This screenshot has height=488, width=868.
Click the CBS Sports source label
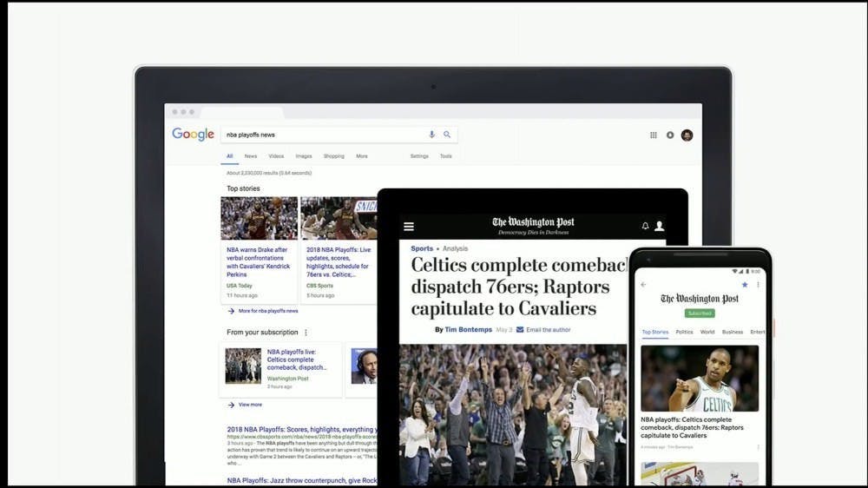[x=320, y=286]
